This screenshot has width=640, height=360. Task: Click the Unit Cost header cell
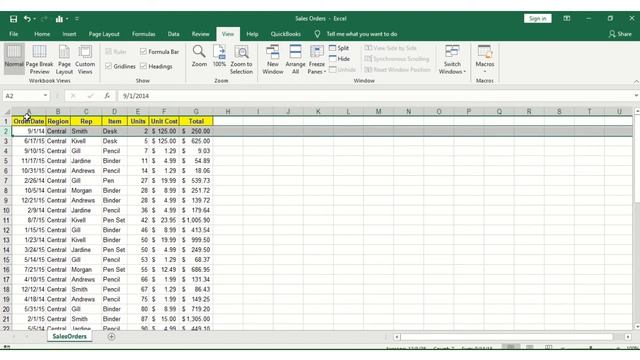164,121
